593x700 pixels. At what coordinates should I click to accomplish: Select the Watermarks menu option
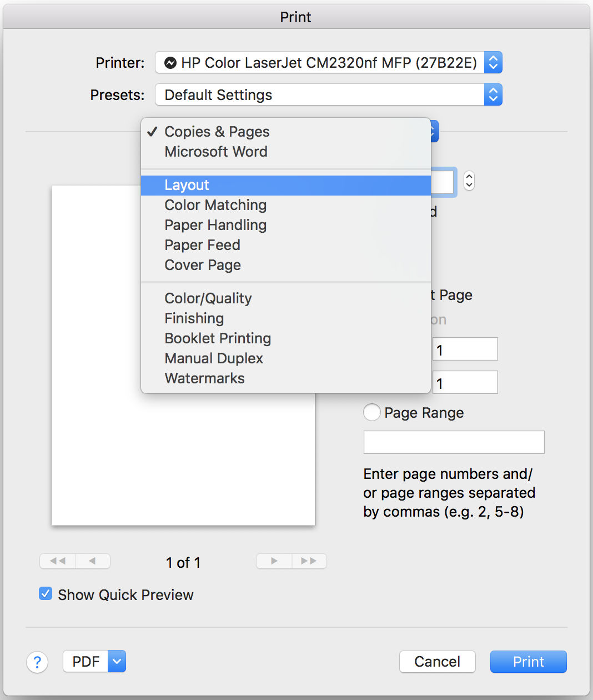[204, 378]
